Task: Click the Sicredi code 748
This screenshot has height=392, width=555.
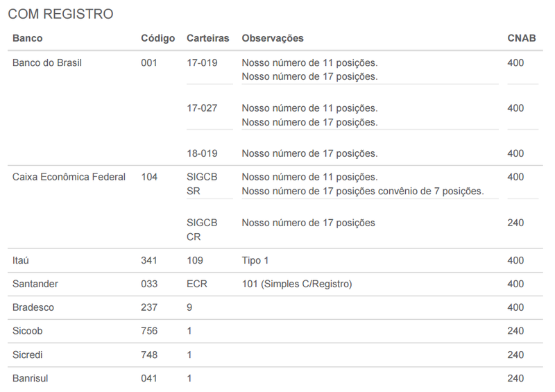Action: (149, 355)
